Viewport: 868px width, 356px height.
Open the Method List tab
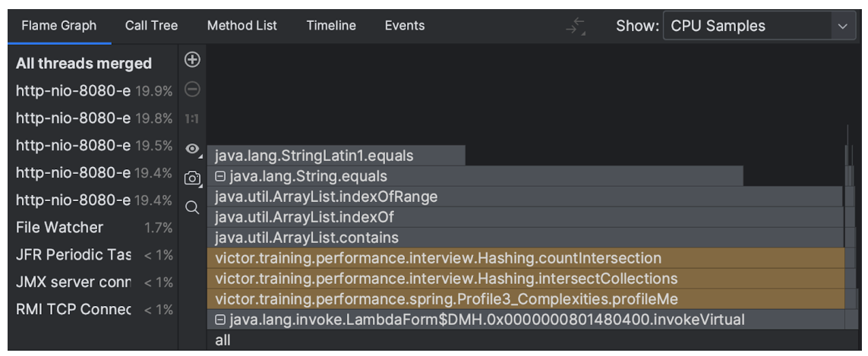(x=241, y=26)
